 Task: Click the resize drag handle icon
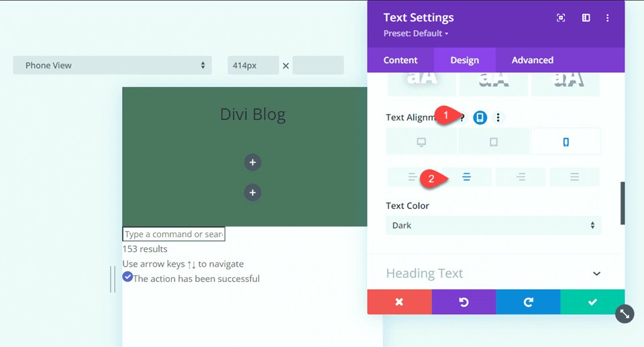625,313
